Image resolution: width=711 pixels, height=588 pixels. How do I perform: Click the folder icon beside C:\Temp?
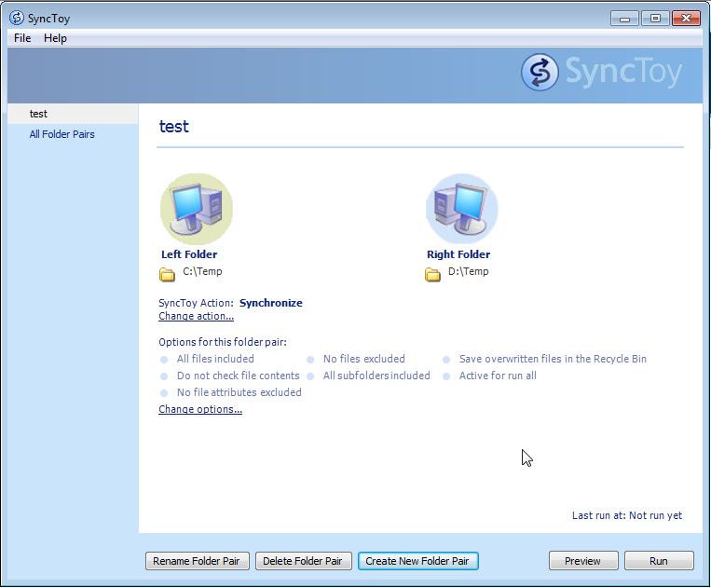pos(167,274)
